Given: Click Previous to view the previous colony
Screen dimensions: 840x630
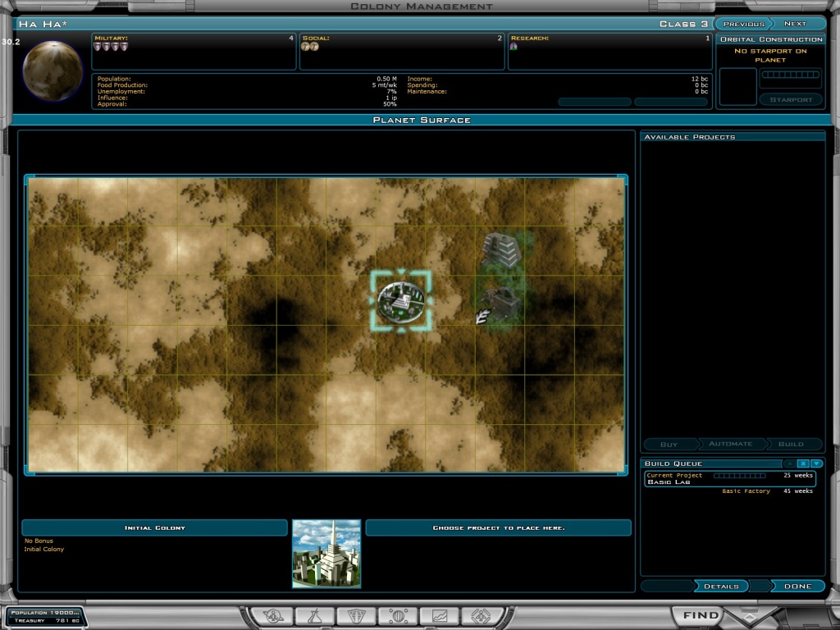Looking at the screenshot, I should [x=742, y=23].
